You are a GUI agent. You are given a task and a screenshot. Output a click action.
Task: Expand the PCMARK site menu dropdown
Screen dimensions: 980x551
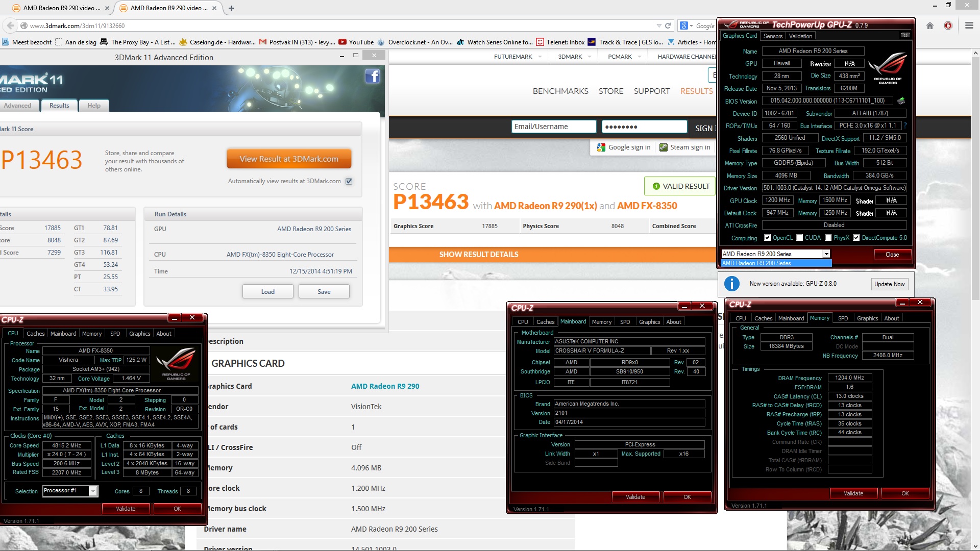(639, 57)
